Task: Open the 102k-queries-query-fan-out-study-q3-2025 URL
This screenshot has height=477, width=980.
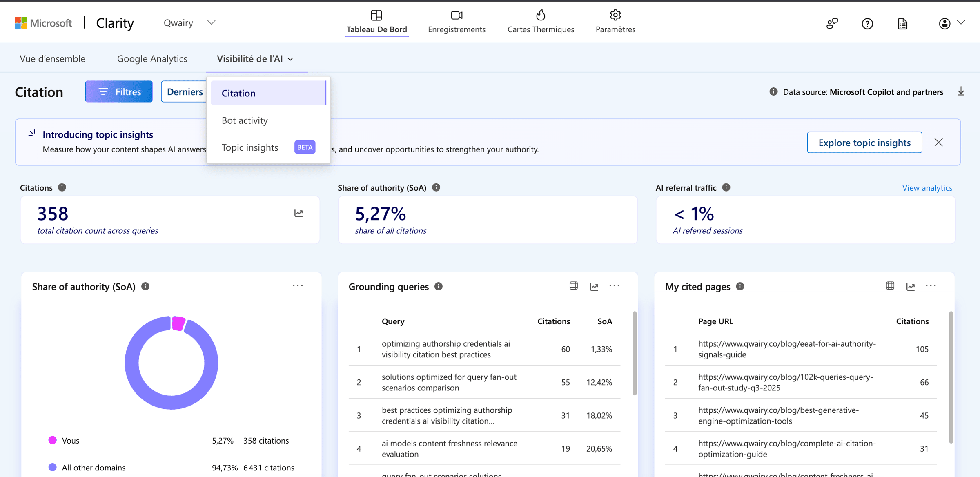Action: (x=786, y=382)
